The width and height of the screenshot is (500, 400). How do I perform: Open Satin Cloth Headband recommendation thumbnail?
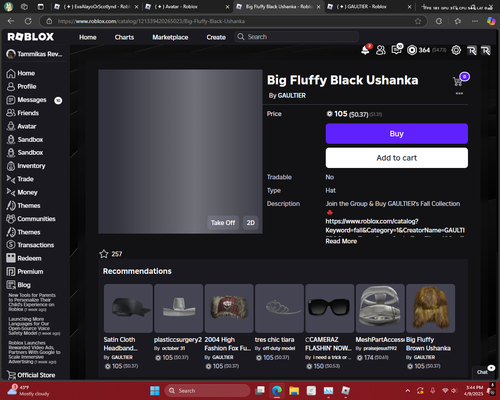pyautogui.click(x=128, y=308)
